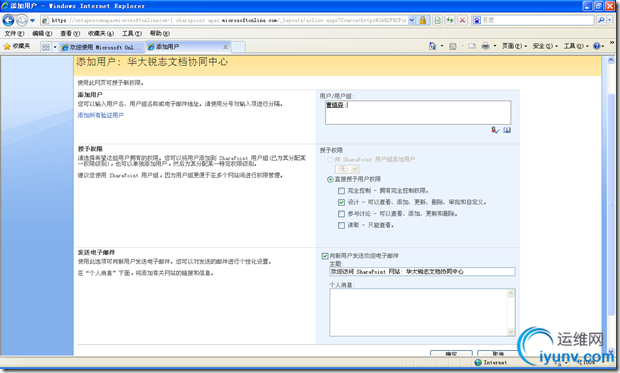Open the 安全 command bar menu
Viewport: 620px width, 373px height.
(545, 46)
